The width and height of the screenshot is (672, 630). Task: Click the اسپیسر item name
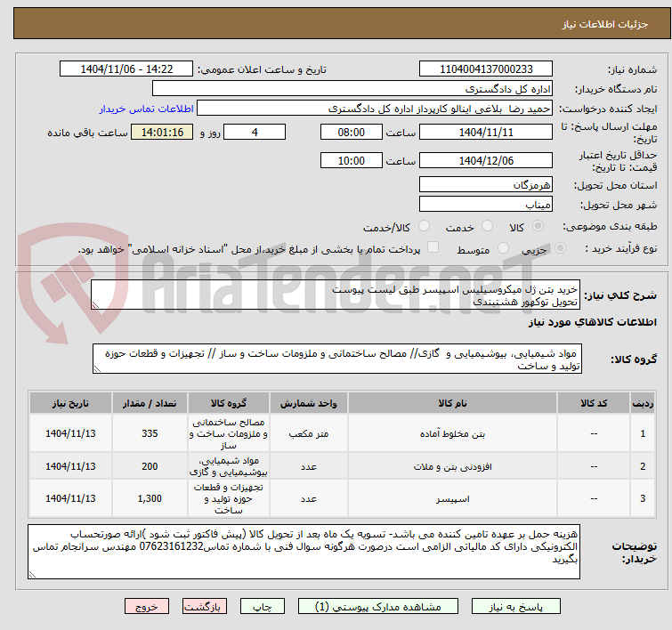tap(452, 499)
